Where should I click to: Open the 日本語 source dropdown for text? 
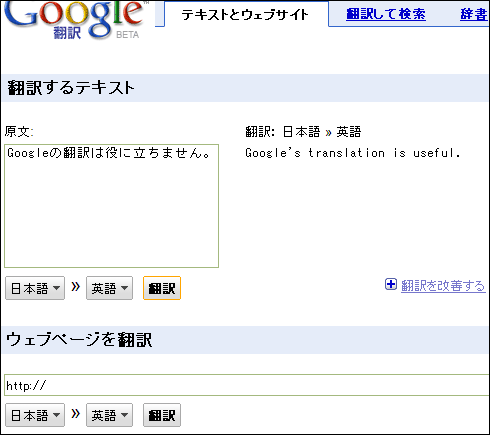click(x=35, y=288)
